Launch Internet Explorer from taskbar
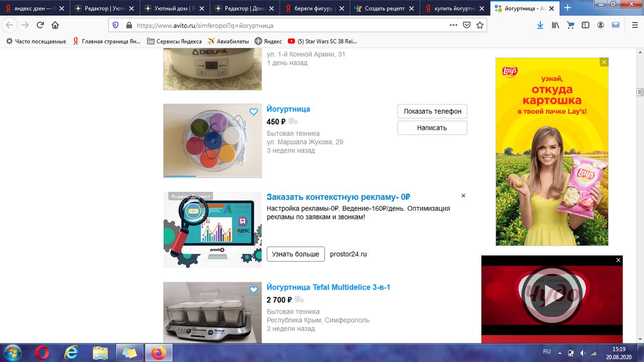This screenshot has height=362, width=644. click(71, 353)
